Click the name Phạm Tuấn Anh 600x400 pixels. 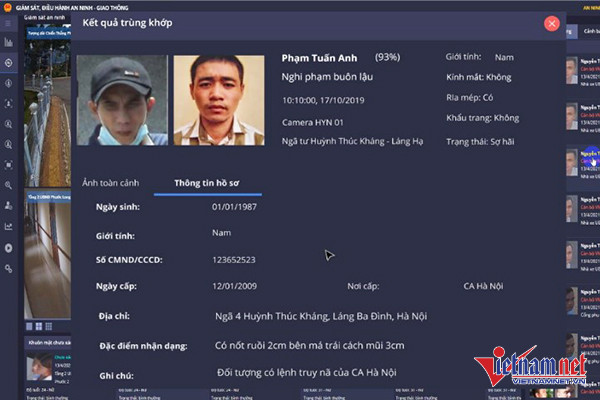(x=320, y=58)
